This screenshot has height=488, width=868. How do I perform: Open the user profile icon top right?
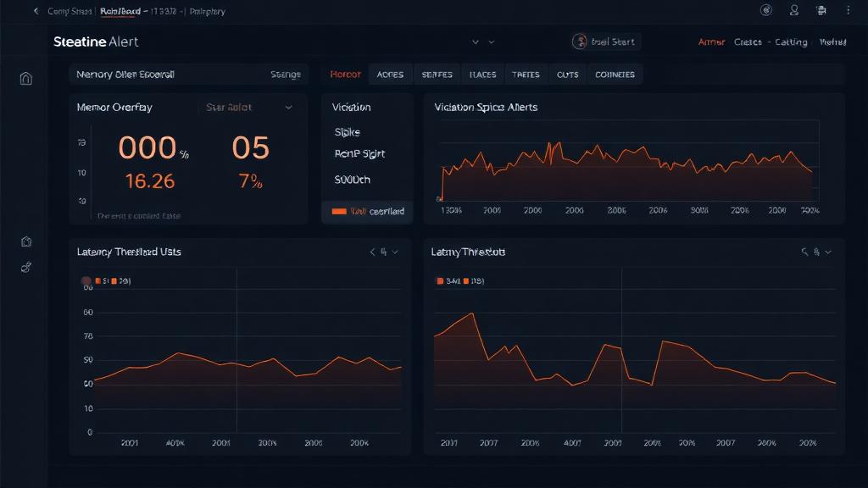point(794,10)
